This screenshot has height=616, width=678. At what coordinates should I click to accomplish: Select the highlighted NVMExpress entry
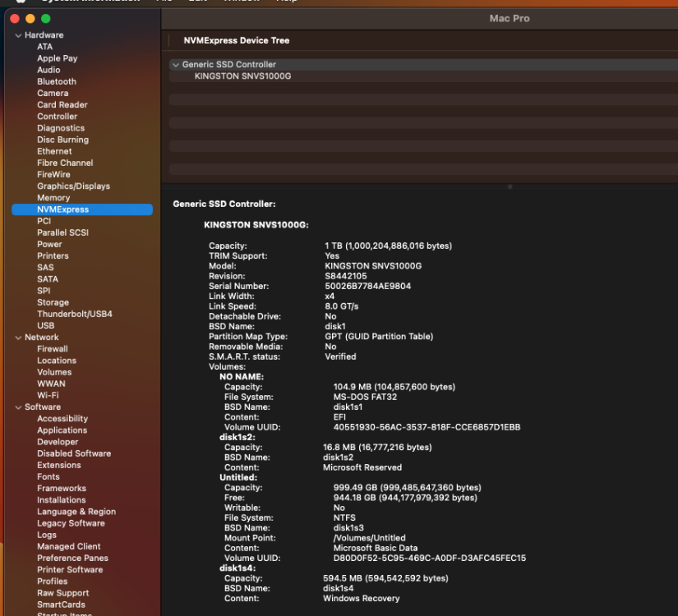(82, 209)
